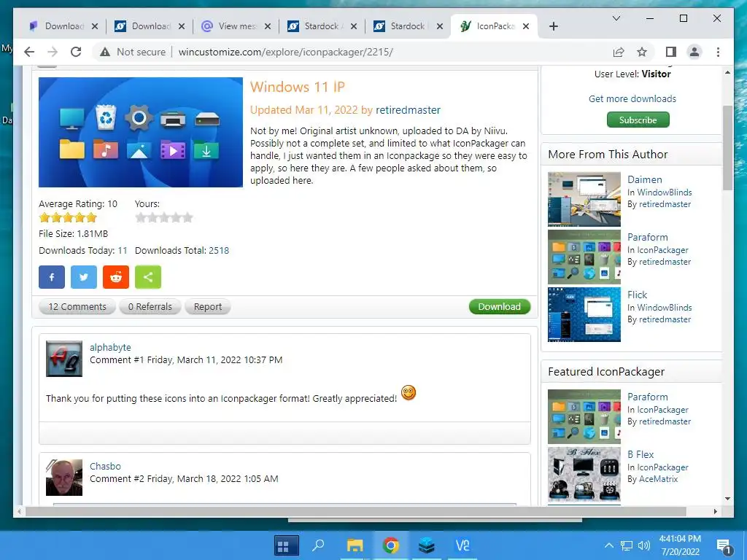747x560 pixels.
Task: Open Get more downloads link
Action: pyautogui.click(x=632, y=98)
